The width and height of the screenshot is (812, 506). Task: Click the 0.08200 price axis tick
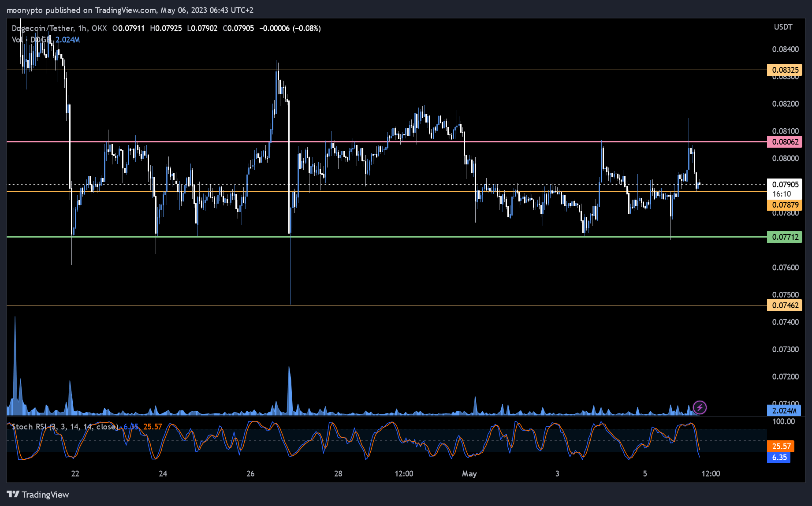coord(785,104)
